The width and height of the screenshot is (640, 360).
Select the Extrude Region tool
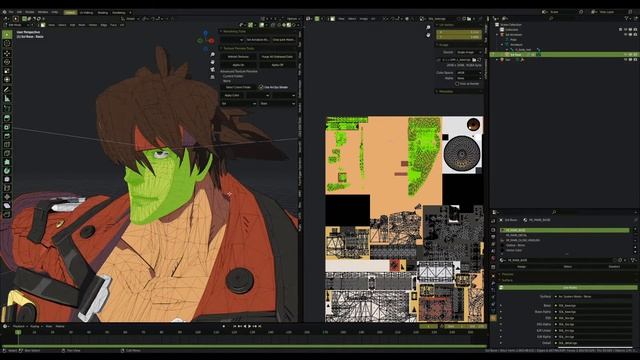click(7, 118)
